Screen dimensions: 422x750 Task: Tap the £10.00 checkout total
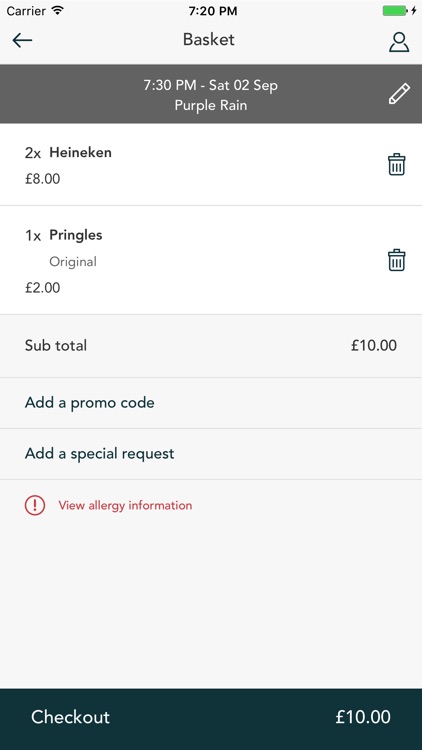363,717
